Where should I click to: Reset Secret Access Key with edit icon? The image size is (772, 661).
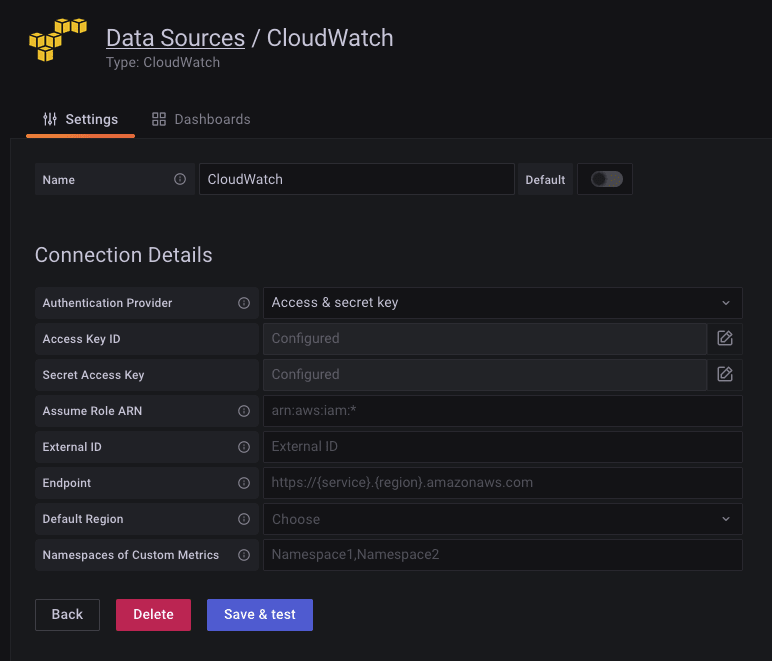point(725,375)
